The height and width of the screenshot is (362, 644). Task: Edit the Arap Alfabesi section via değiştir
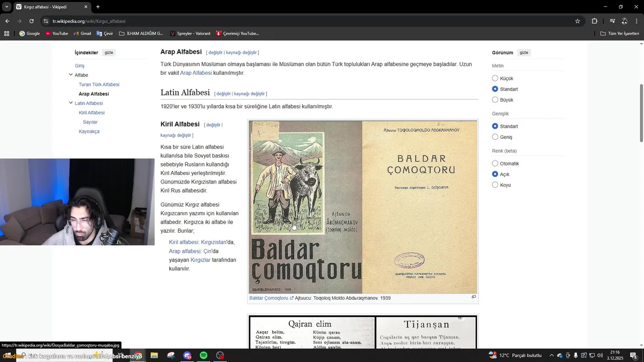215,52
